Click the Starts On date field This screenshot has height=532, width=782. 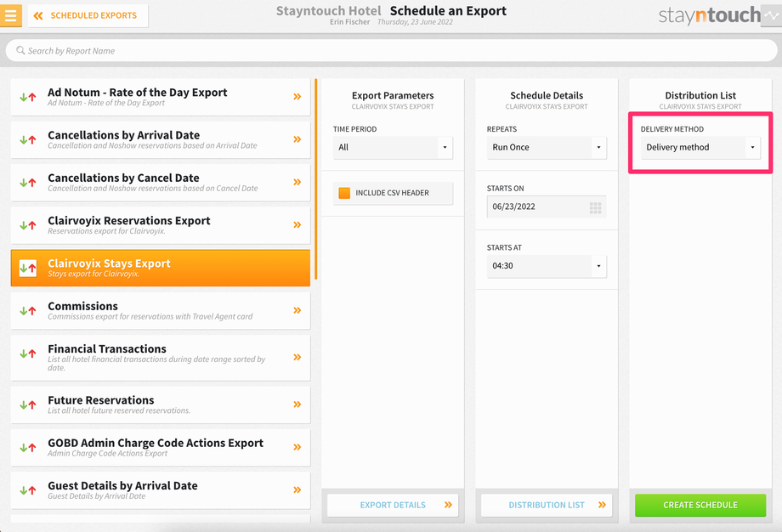pyautogui.click(x=547, y=207)
